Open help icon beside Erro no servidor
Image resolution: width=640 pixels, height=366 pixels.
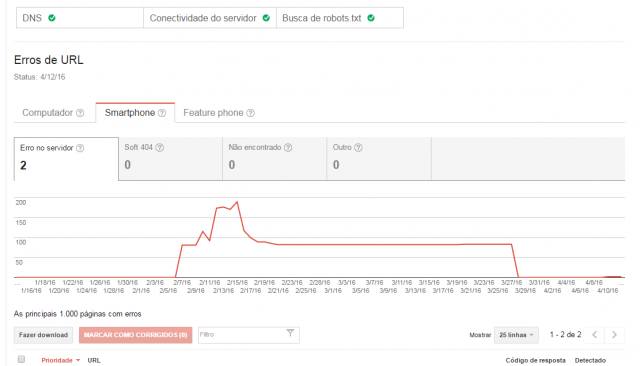[x=80, y=148]
